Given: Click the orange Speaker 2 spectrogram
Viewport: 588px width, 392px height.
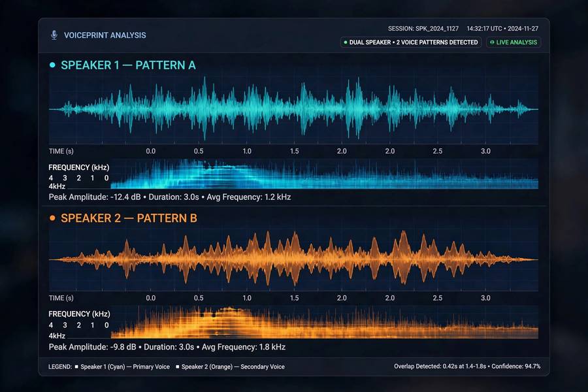Looking at the screenshot, I should [x=324, y=322].
